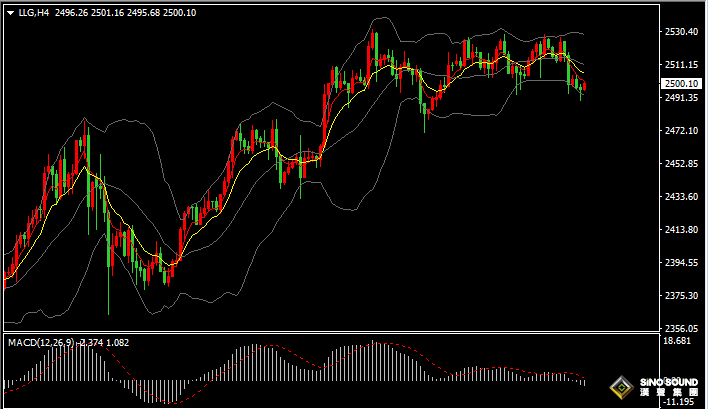Click the first candle at chart's left edge
Viewport: 708px width, 409px height.
6,277
